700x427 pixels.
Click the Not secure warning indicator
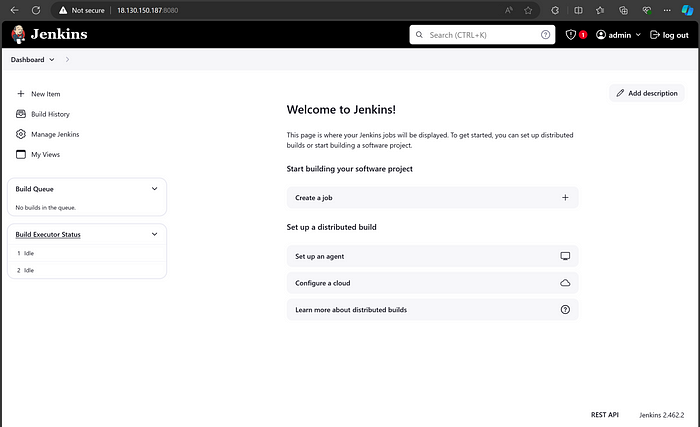[82, 10]
